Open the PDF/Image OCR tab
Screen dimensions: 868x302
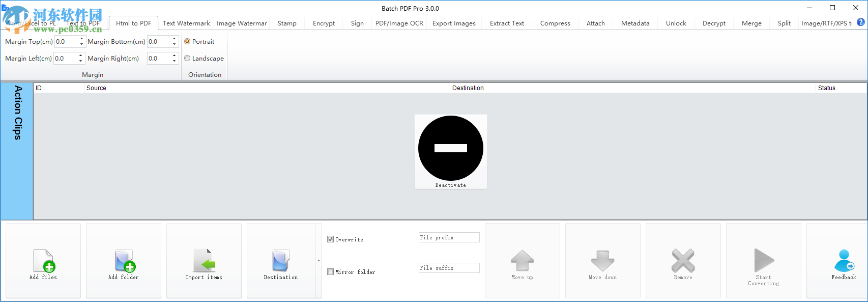(399, 23)
